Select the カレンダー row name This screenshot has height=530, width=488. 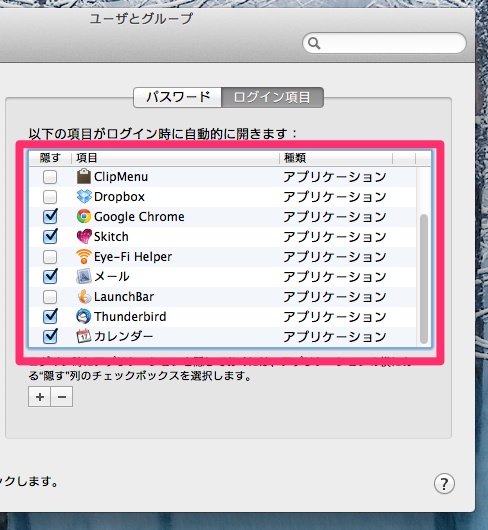(123, 336)
